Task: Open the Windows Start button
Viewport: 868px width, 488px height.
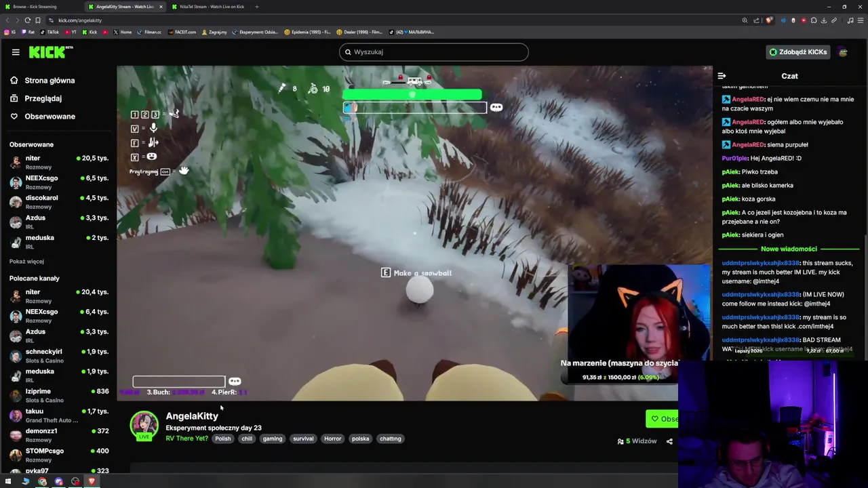Action: coord(9,481)
